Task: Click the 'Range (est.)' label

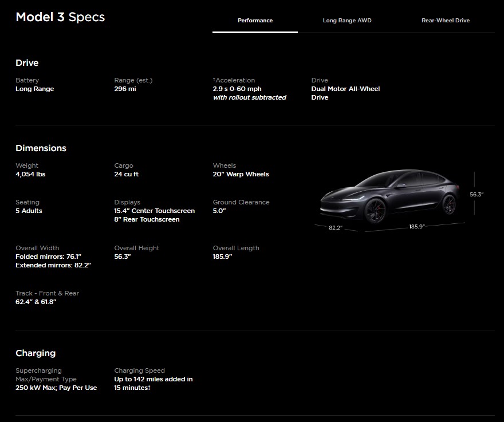Action: (x=133, y=80)
